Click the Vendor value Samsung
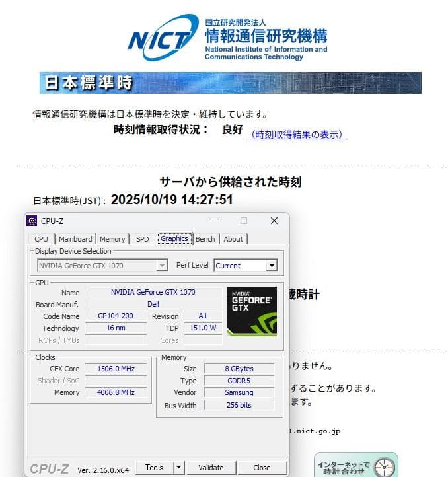 click(x=239, y=392)
